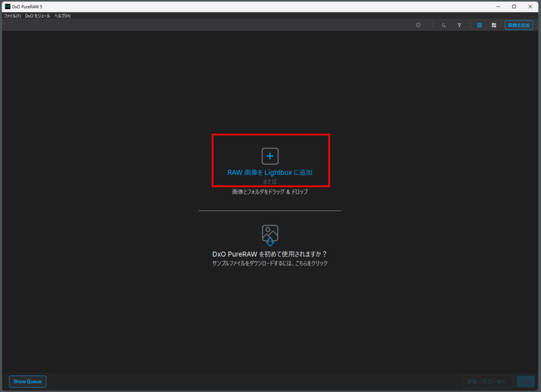This screenshot has height=392, width=541.
Task: Click the sample image download icon
Action: coord(270,235)
